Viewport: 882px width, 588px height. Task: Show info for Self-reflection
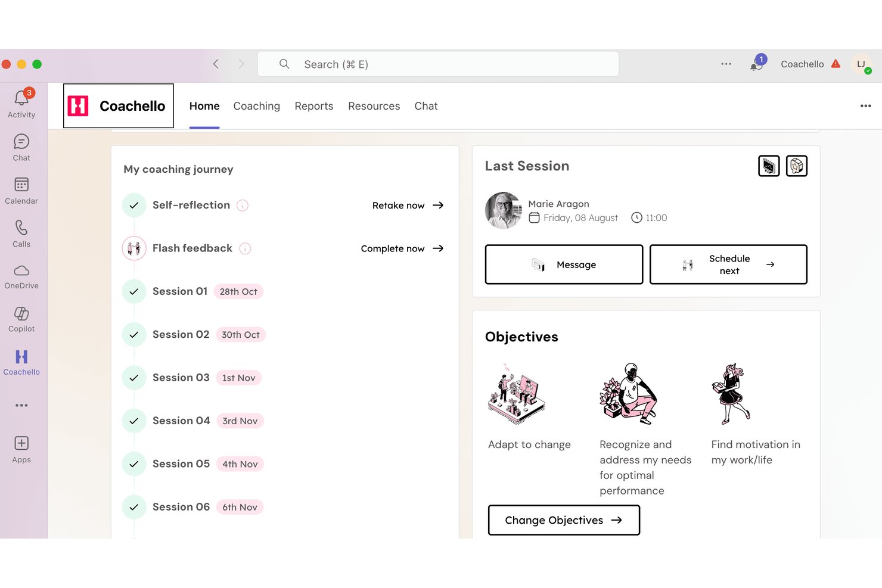tap(243, 206)
